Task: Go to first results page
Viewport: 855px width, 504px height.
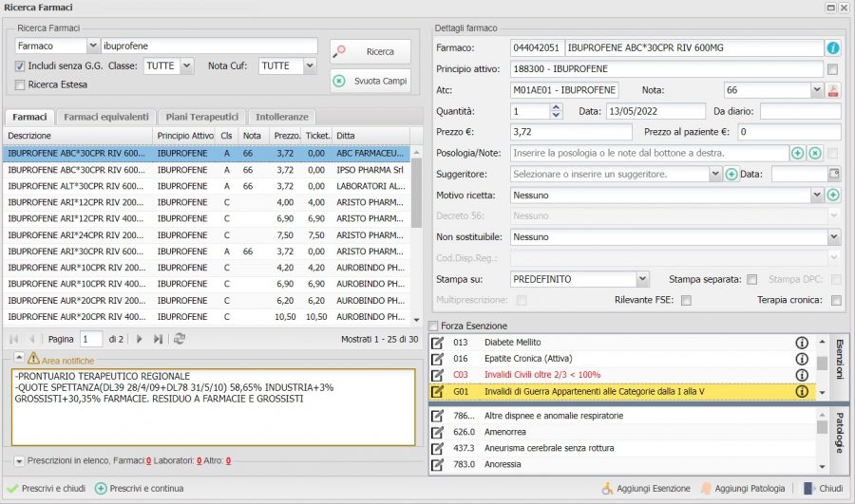Action: [x=14, y=339]
